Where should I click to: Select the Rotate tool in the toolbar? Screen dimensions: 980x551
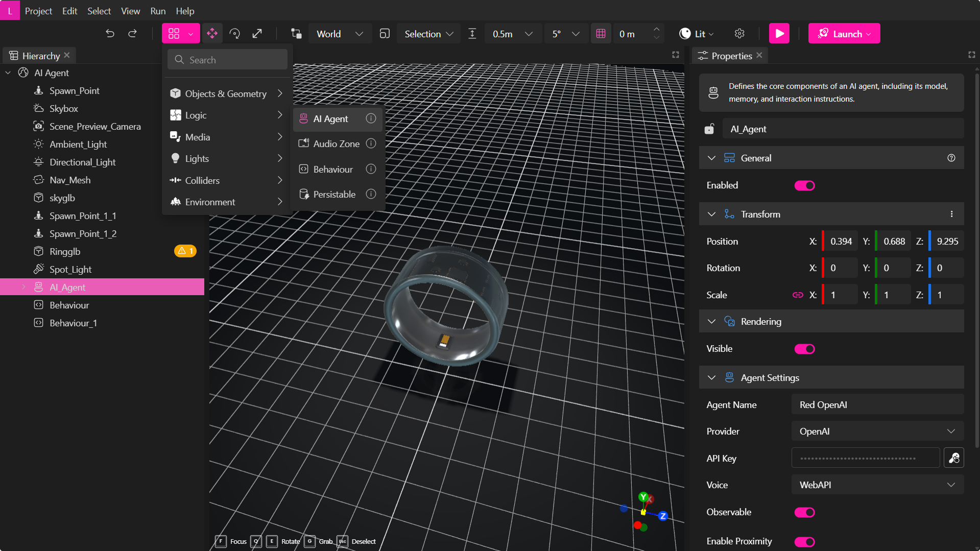[234, 33]
